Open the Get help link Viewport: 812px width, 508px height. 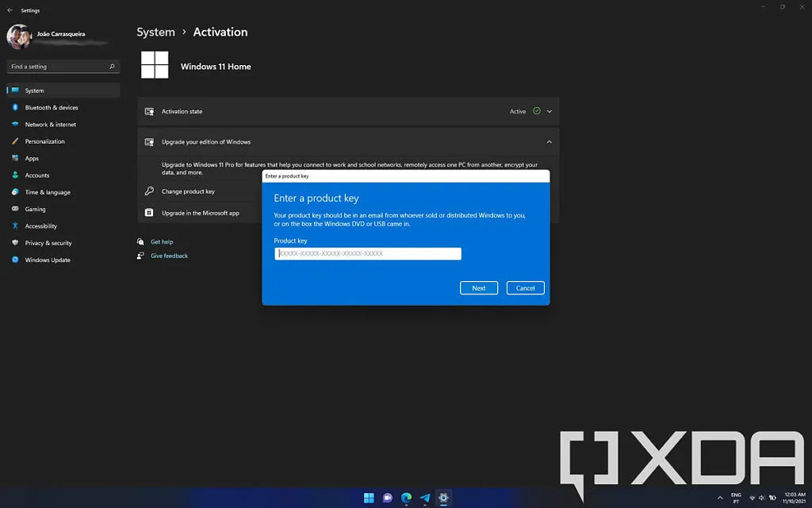[162, 241]
